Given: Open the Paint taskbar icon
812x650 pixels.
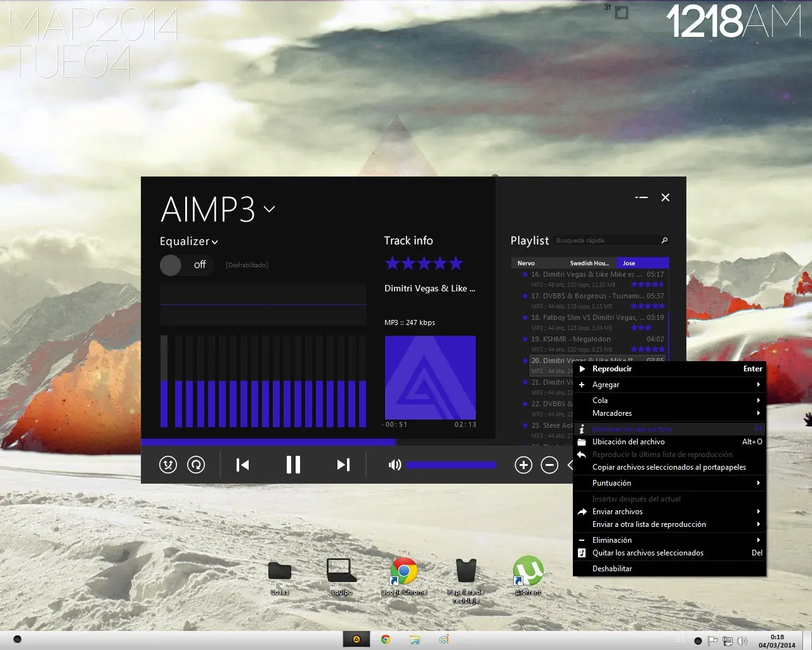Looking at the screenshot, I should click(x=443, y=640).
